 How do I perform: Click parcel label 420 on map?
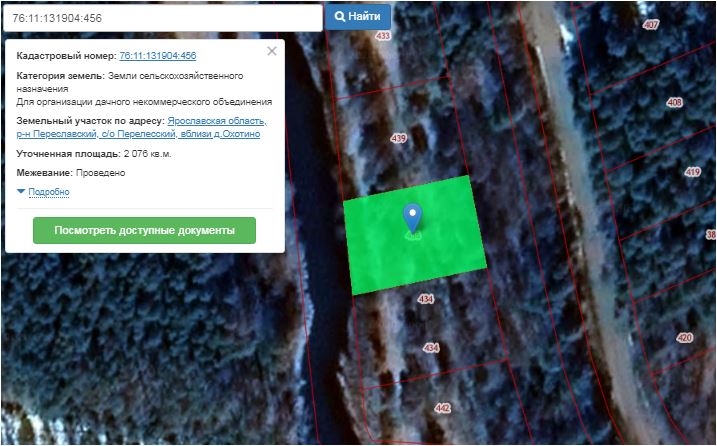pyautogui.click(x=685, y=338)
